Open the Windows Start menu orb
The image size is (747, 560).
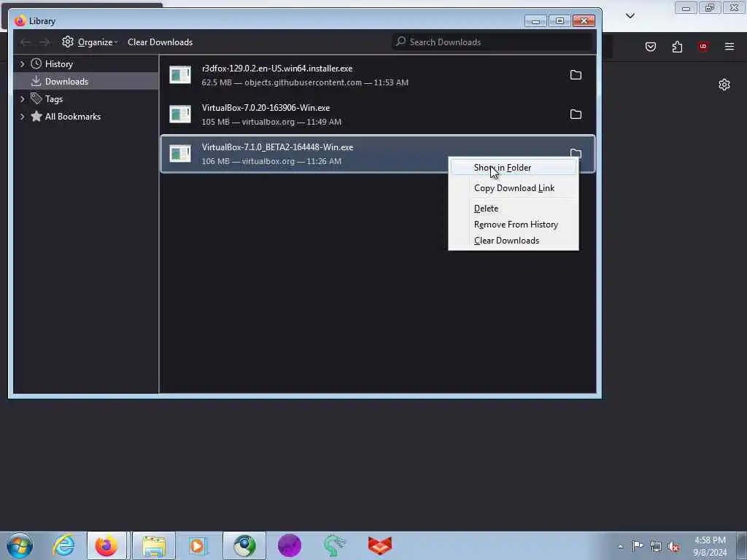pyautogui.click(x=20, y=545)
